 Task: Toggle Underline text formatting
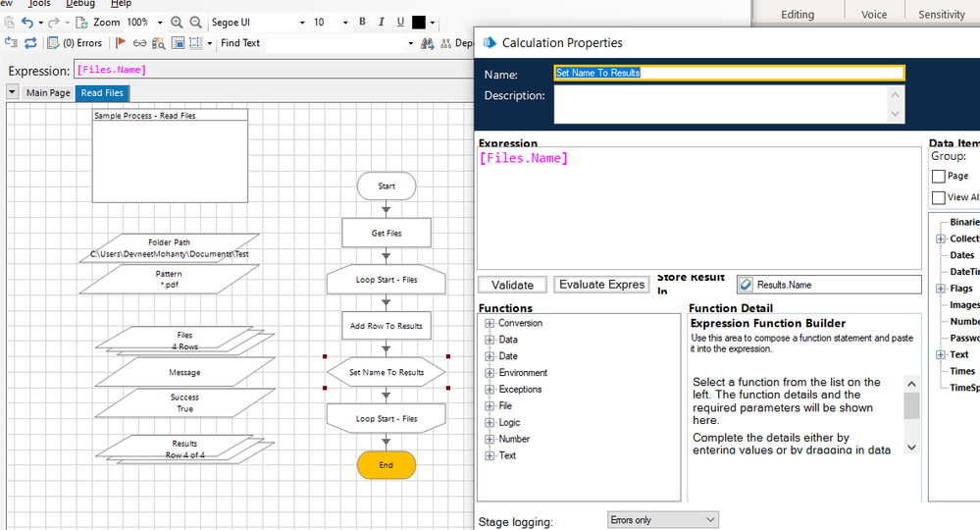[x=400, y=22]
